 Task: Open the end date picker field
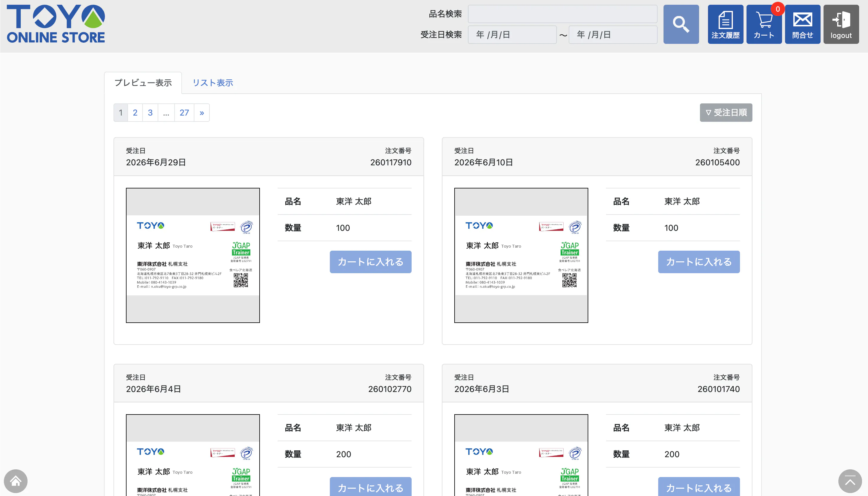613,35
